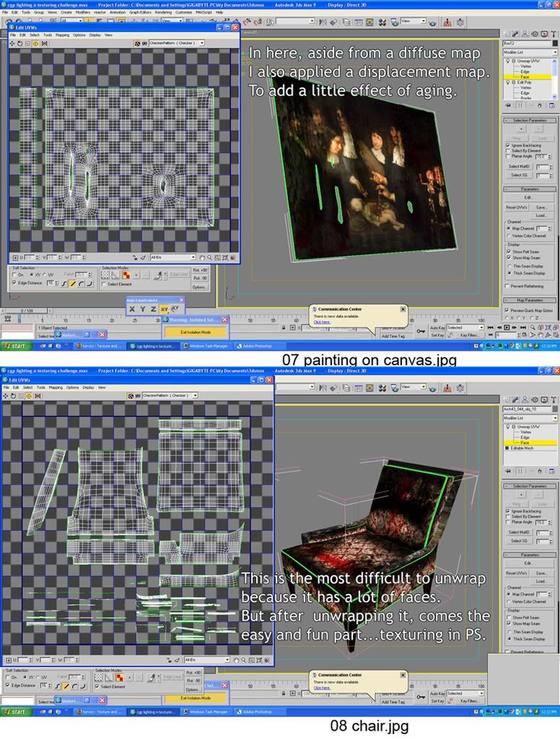Viewport: 560px width, 739px height.
Task: Activate Y axis constraint
Action: click(143, 309)
